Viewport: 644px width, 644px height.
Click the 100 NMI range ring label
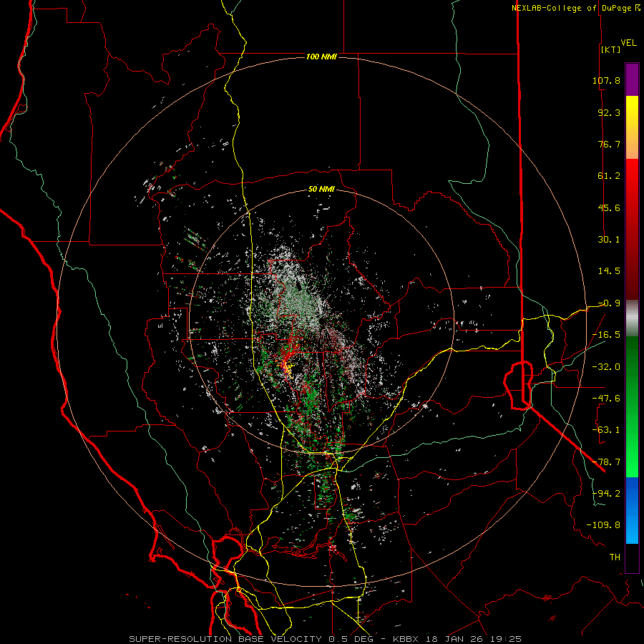(321, 57)
